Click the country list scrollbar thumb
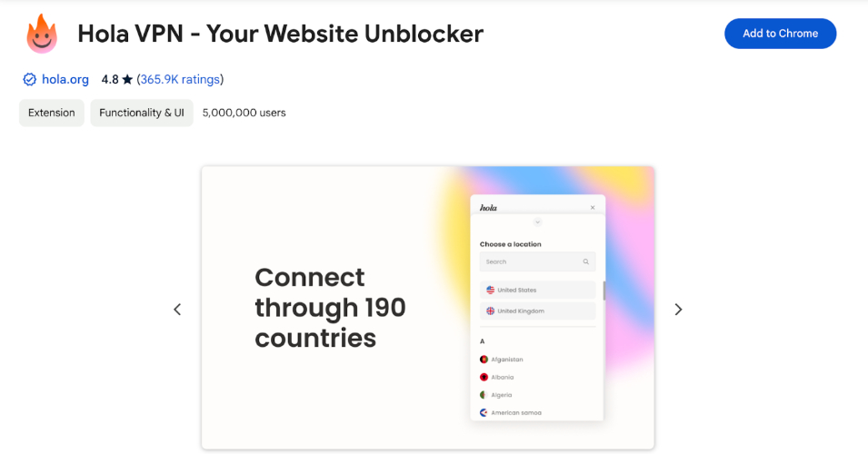This screenshot has width=868, height=454. [x=604, y=291]
